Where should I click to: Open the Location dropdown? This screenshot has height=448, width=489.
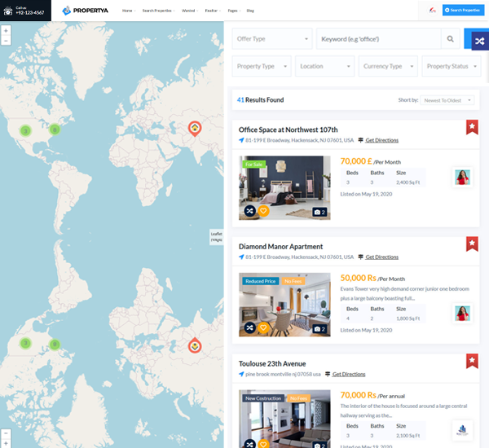click(324, 66)
